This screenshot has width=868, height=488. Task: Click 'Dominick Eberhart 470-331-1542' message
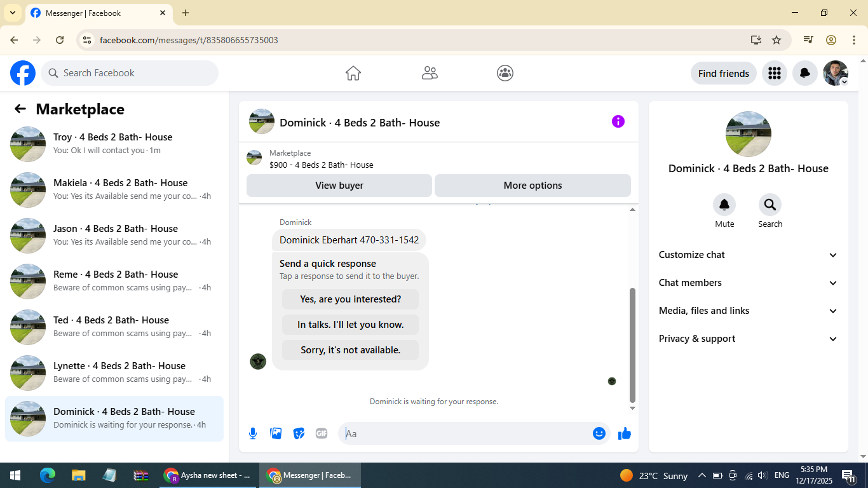pyautogui.click(x=349, y=240)
